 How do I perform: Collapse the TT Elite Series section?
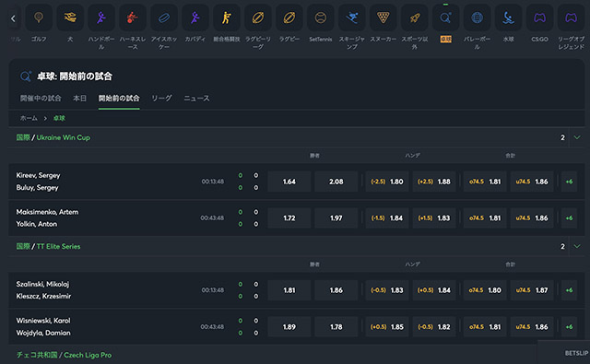point(577,246)
